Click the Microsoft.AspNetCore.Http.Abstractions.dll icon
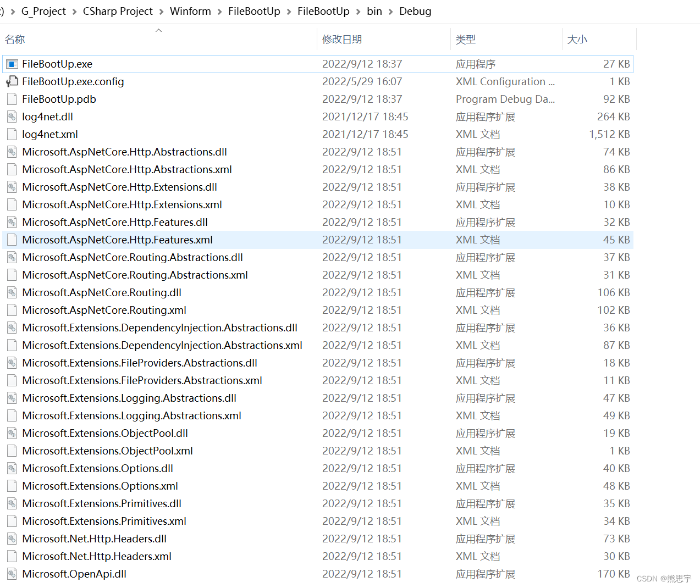Viewport: 700px width, 588px height. point(12,152)
